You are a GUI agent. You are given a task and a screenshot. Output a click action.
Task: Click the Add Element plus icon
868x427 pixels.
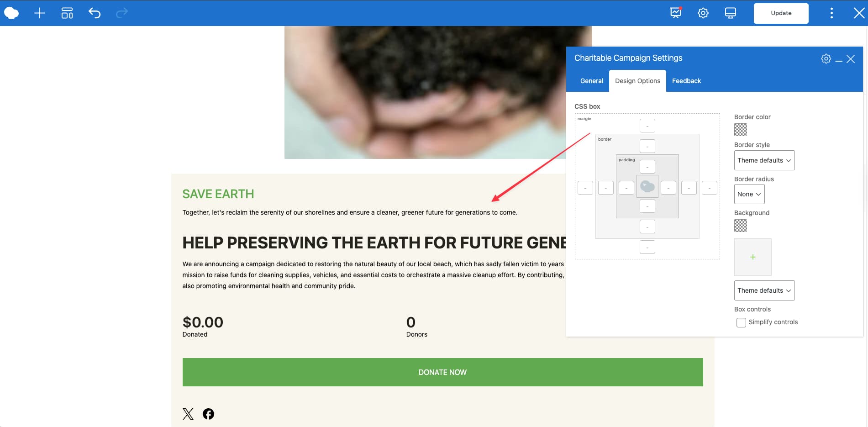click(x=40, y=13)
